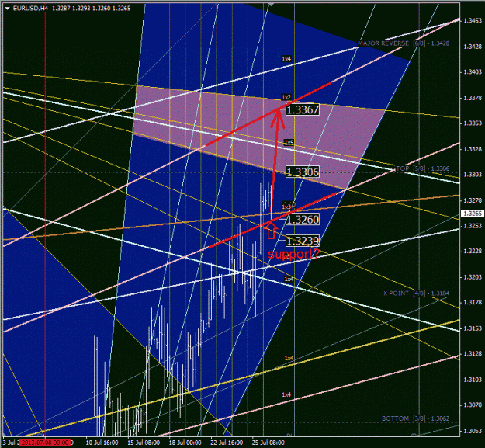Click the BOTTOM [3/8] - 1.3062 level label
This screenshot has height=448, width=485.
pos(415,418)
